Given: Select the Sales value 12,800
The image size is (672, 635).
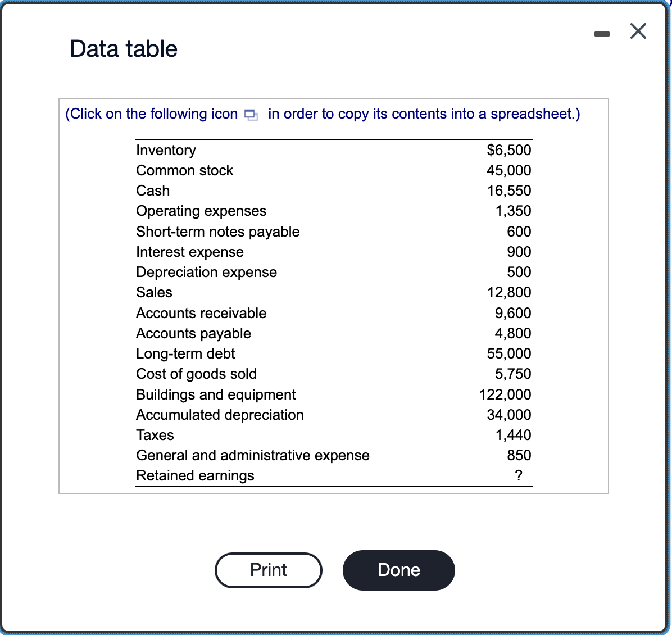Looking at the screenshot, I should pyautogui.click(x=508, y=292).
